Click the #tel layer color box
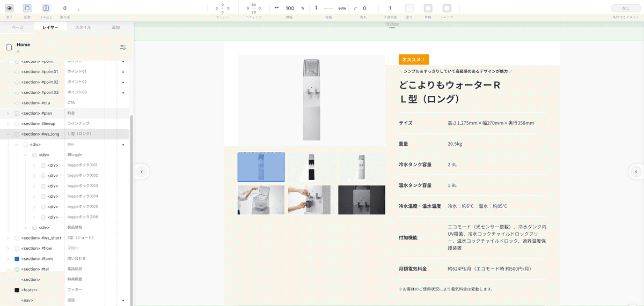Viewport: 644px width, 306px height. click(17, 269)
